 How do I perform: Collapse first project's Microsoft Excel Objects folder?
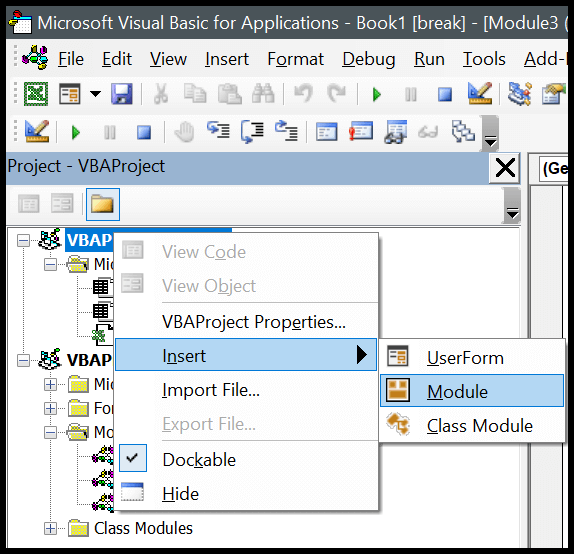50,264
